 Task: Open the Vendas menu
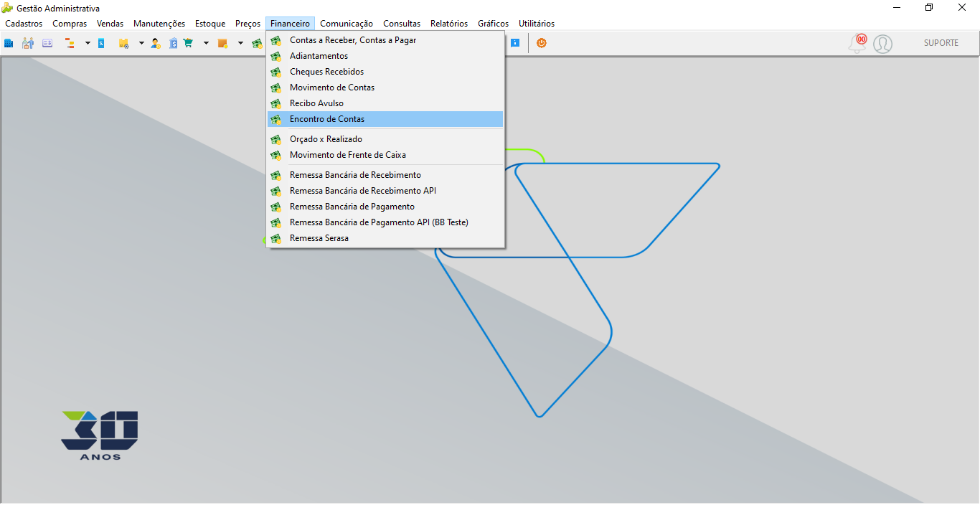(x=110, y=24)
